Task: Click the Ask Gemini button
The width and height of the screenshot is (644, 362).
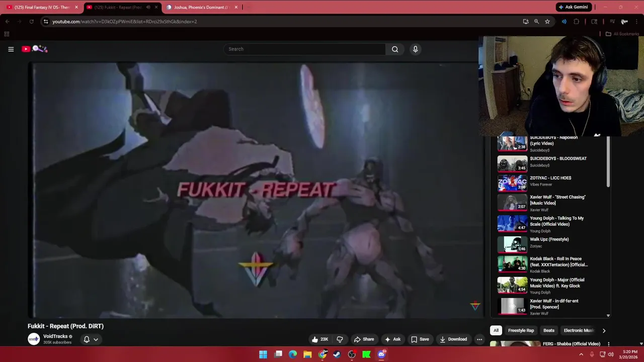Action: [x=573, y=7]
